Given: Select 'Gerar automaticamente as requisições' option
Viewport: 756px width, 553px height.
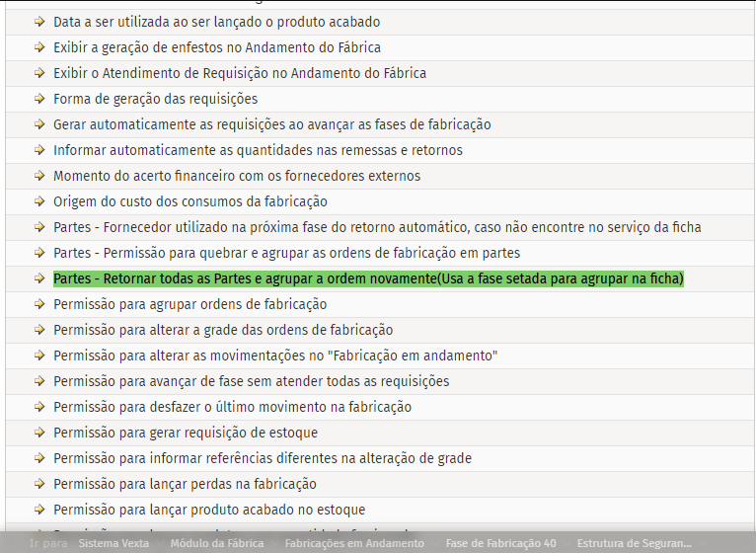Looking at the screenshot, I should coord(271,124).
